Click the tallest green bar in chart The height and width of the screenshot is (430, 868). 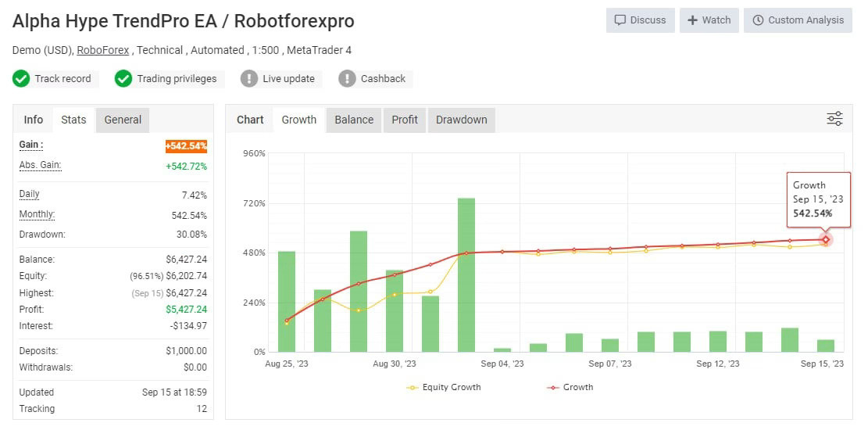[466, 274]
